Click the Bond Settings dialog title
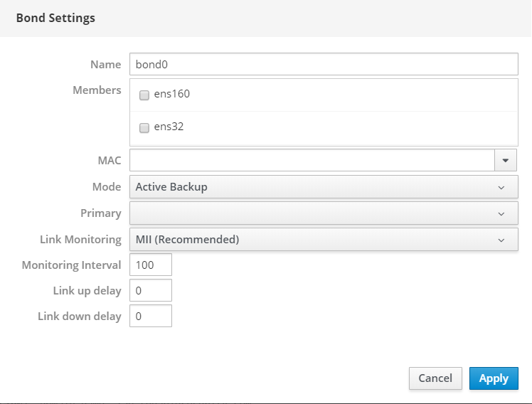This screenshot has width=532, height=404. pos(55,18)
